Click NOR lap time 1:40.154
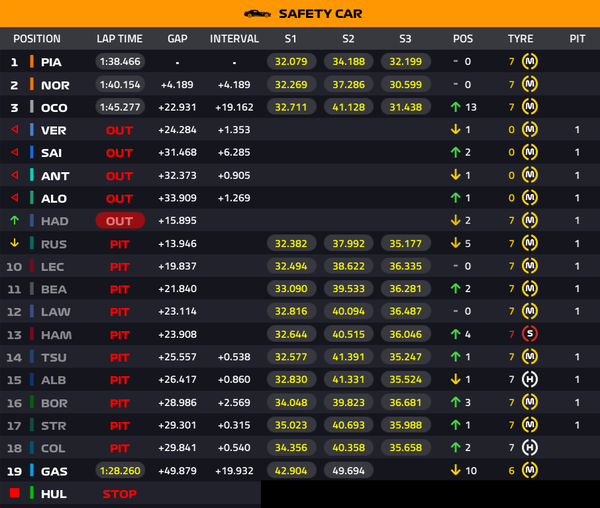The image size is (600, 508). tap(120, 84)
